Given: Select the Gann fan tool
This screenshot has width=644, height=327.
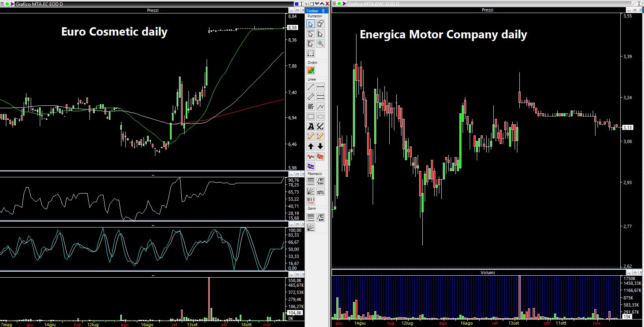Looking at the screenshot, I should (x=311, y=227).
